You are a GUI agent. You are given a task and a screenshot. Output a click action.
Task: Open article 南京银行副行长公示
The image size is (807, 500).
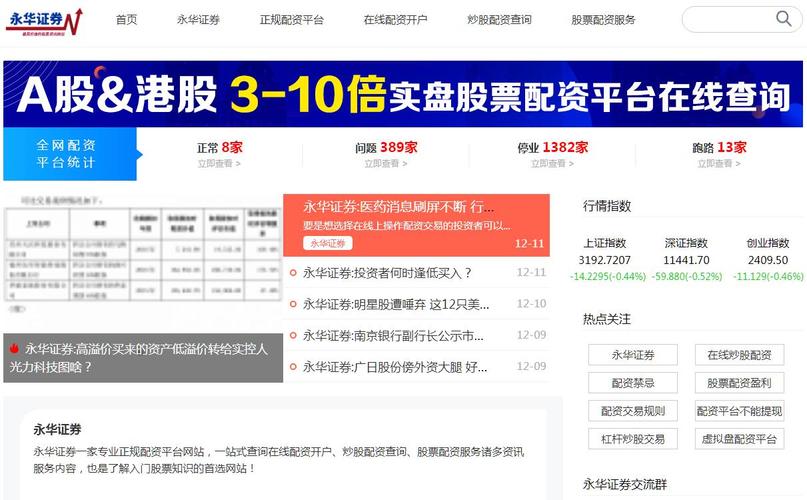393,336
